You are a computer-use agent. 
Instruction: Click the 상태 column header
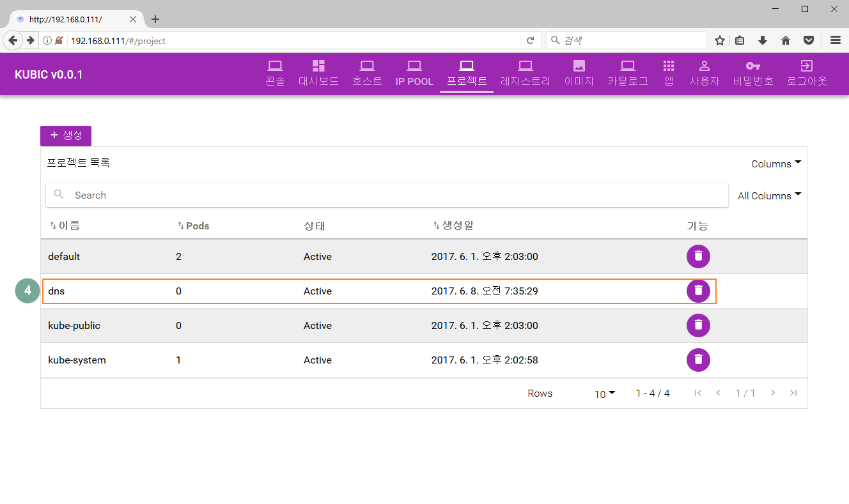[x=315, y=225]
